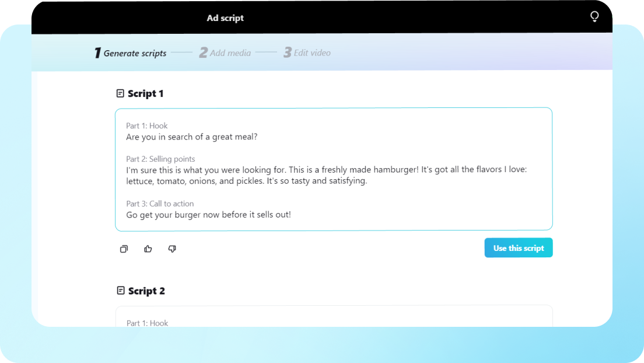Go to step 1 Generate scripts

pos(130,53)
